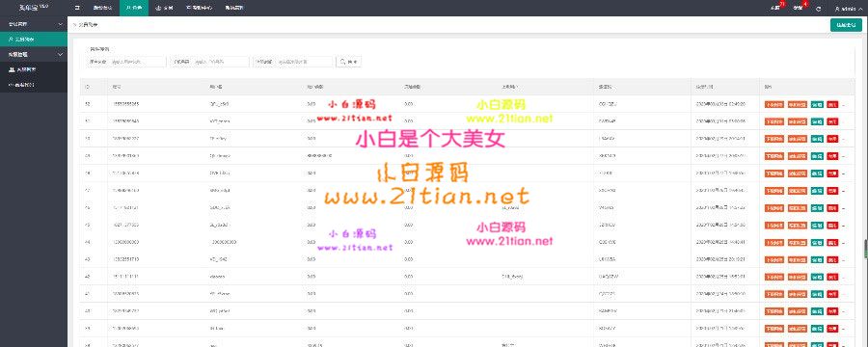Click the search button with magnifier icon
868x347 pixels.
click(349, 62)
